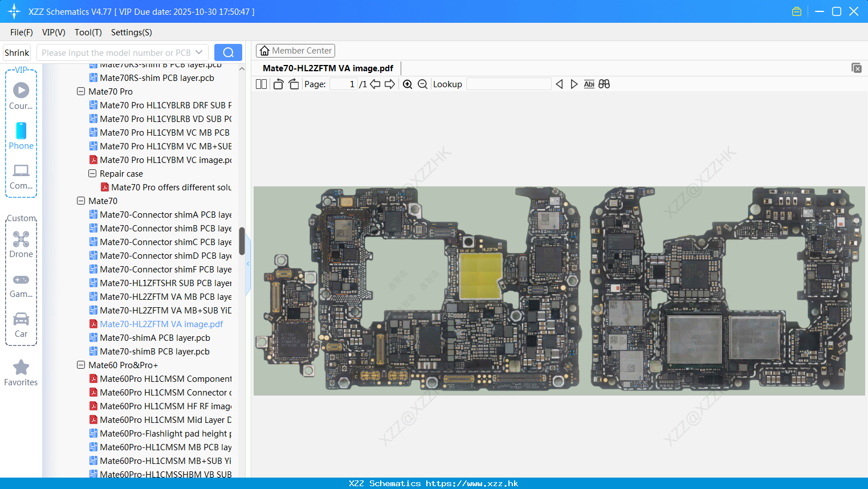Open Mate70-shimA PCB layer.pcb

(149, 338)
